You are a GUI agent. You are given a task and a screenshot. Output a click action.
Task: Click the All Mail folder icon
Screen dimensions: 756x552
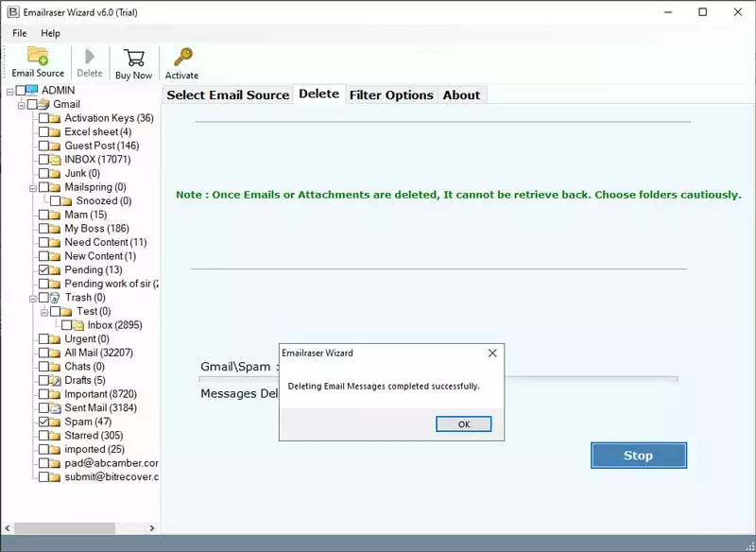pos(55,353)
